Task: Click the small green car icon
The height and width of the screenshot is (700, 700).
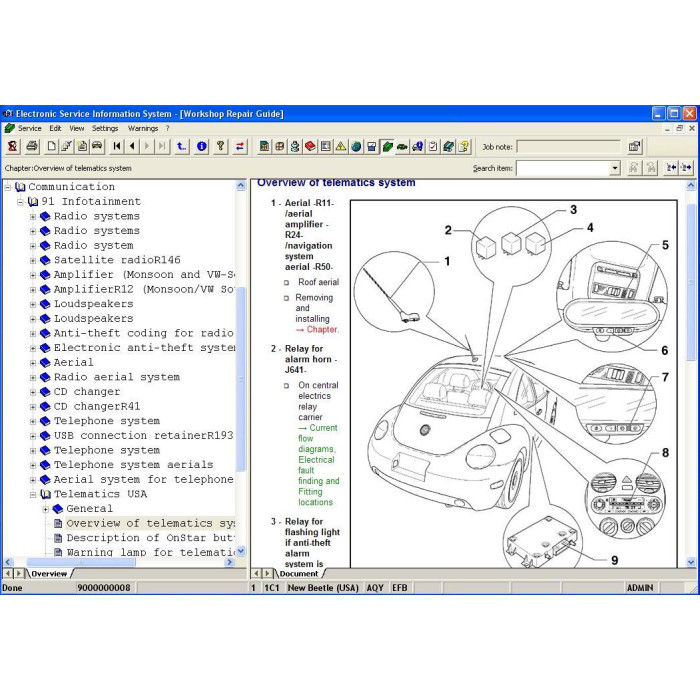Action: click(x=402, y=146)
